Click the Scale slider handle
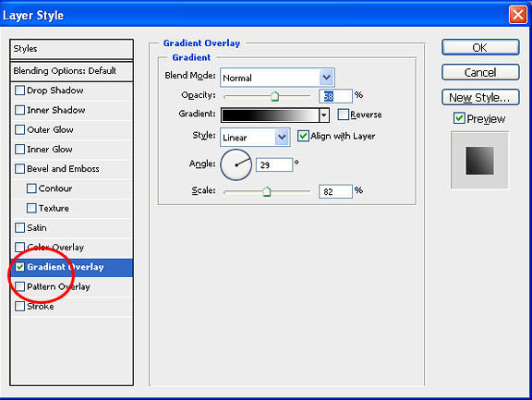The height and width of the screenshot is (400, 532). coord(267,192)
